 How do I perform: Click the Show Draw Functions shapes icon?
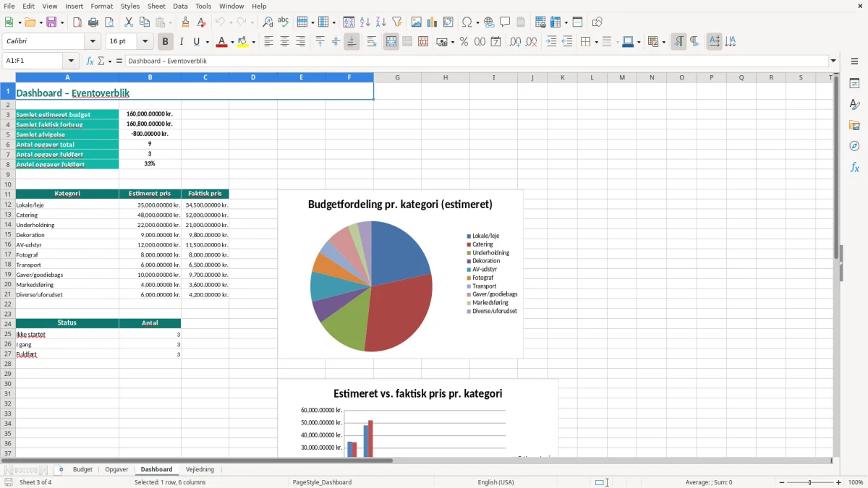tap(597, 22)
